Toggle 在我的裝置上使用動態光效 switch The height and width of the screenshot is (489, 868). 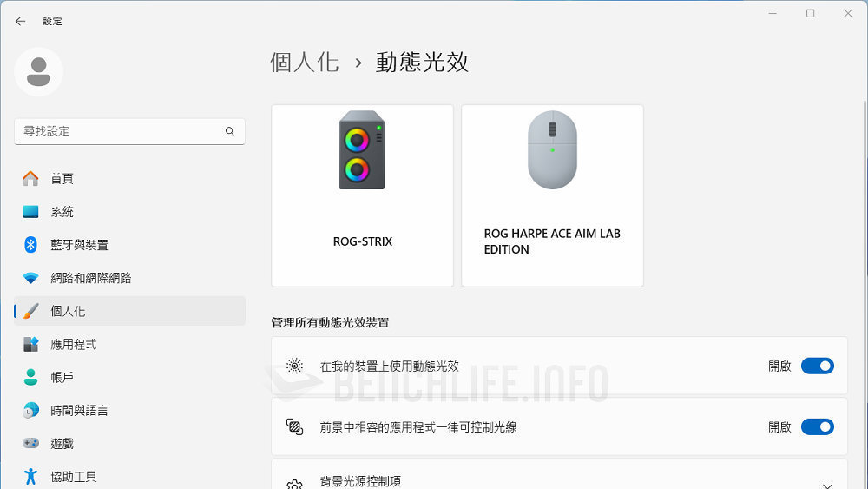(x=817, y=366)
